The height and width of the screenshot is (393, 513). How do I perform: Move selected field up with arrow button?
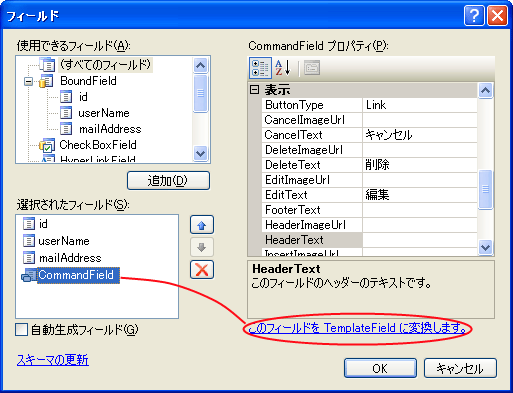click(202, 225)
